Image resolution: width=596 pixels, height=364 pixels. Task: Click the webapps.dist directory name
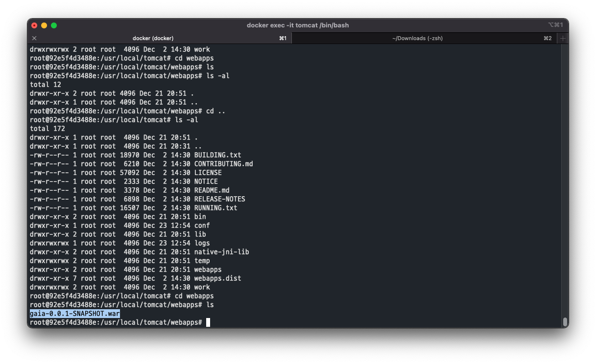pyautogui.click(x=217, y=278)
